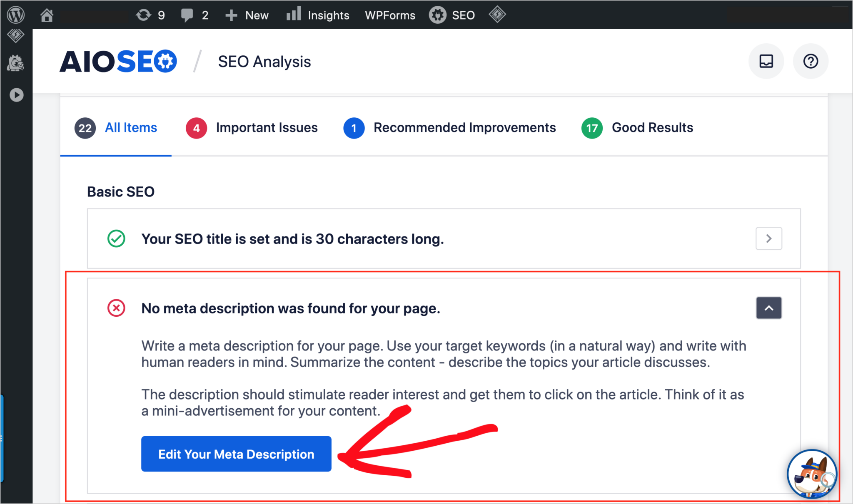Click the AIOSEO logo

118,62
